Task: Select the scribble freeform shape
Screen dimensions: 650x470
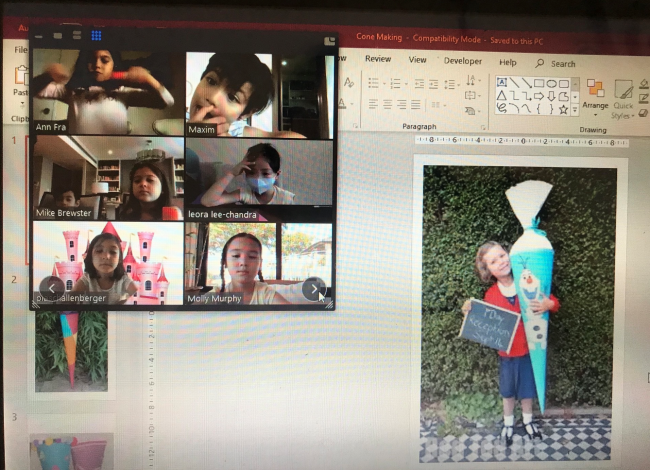Action: tap(502, 108)
